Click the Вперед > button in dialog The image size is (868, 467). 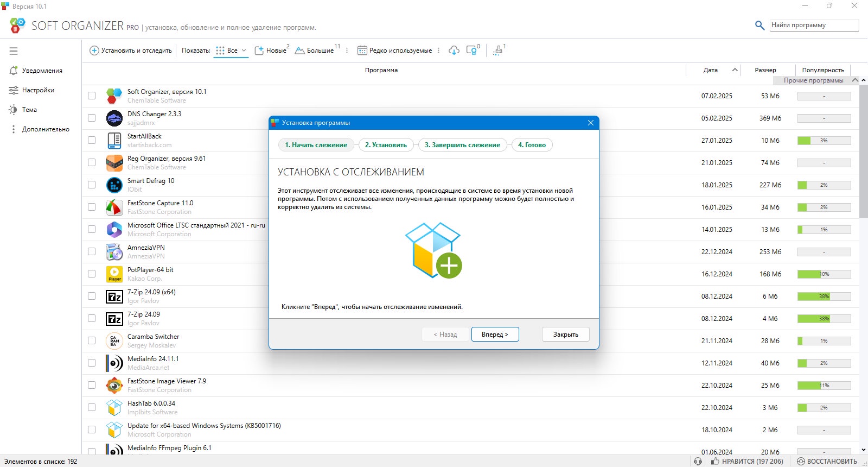coord(495,335)
